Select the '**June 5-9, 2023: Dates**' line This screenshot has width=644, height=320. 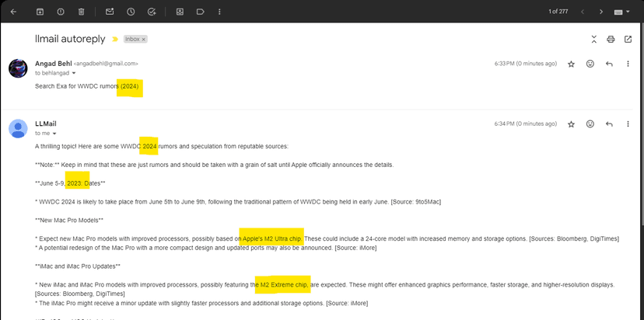70,183
